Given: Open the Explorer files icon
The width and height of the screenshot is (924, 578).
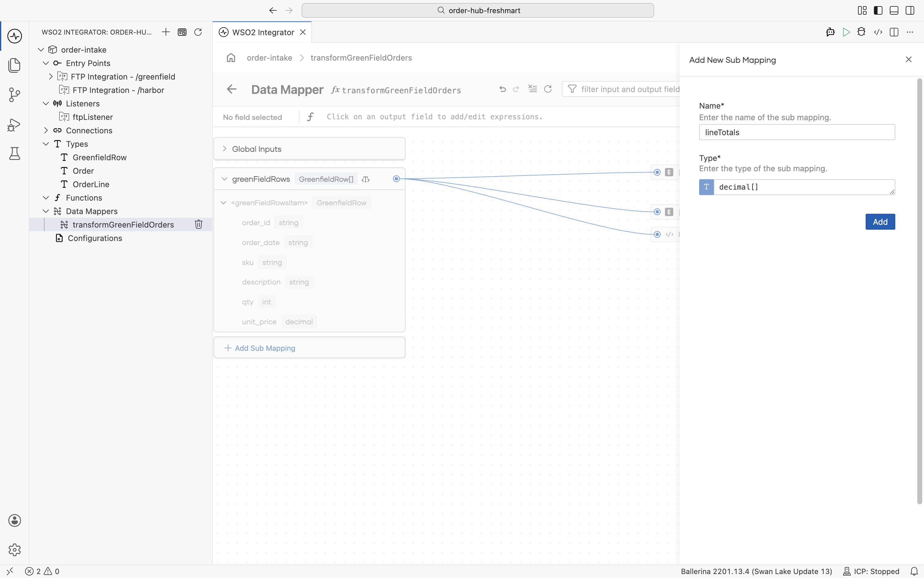Looking at the screenshot, I should pos(14,65).
